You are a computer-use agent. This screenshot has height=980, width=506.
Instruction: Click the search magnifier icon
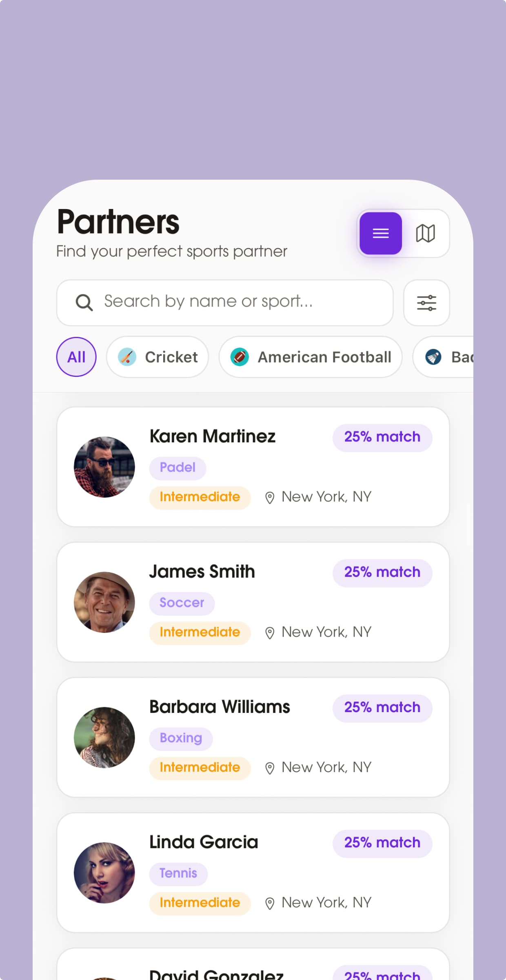point(84,303)
